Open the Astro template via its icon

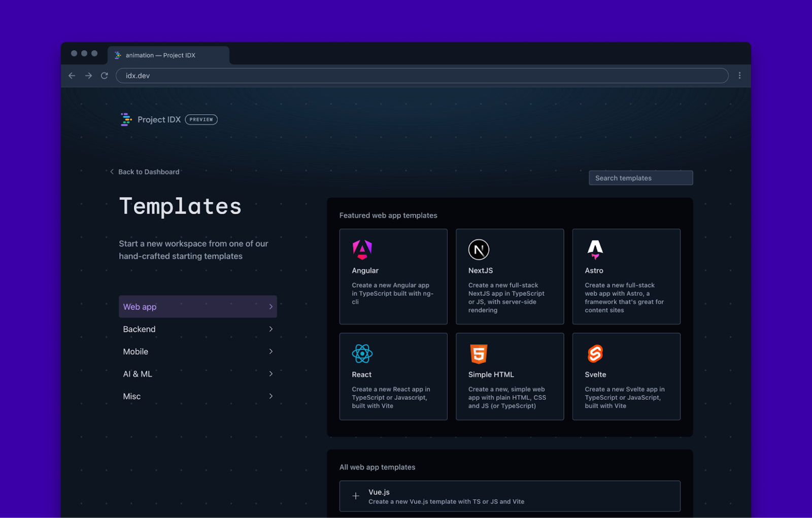(x=595, y=249)
